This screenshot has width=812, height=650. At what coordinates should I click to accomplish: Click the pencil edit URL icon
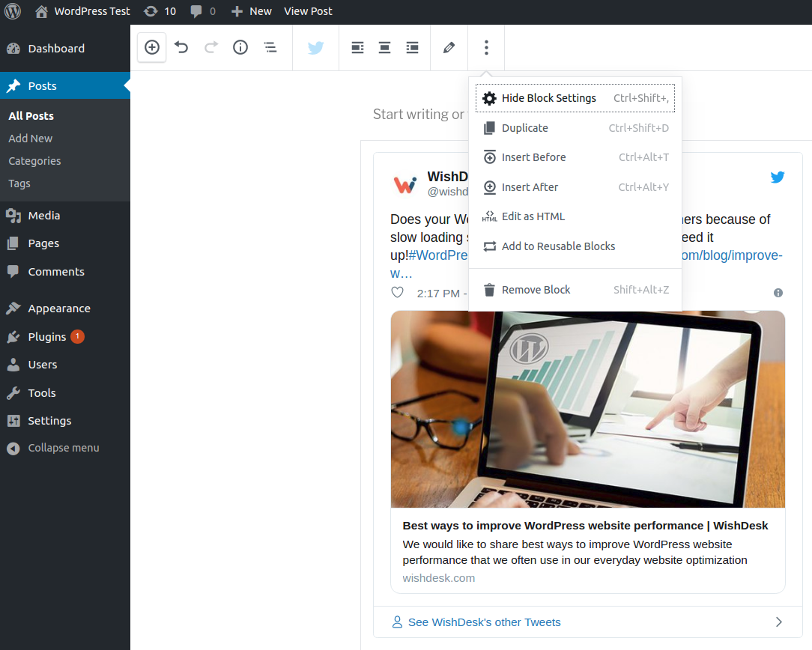pyautogui.click(x=449, y=48)
